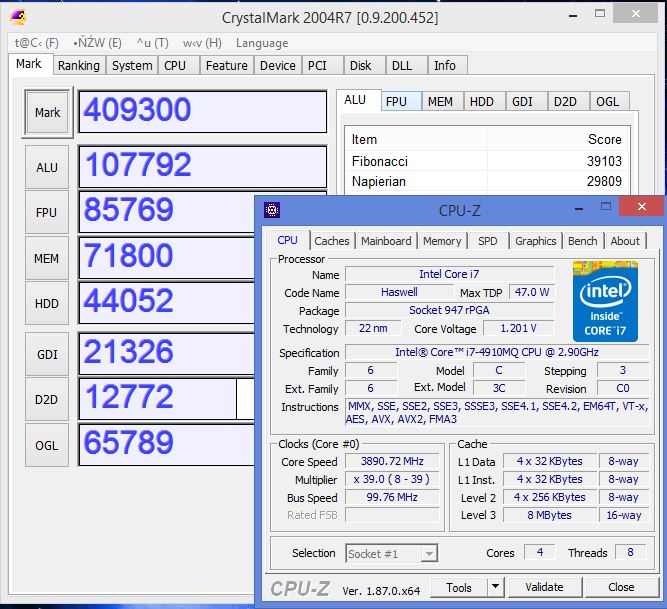
Task: Switch to the Mainboard tab in CPU-Z
Action: 386,241
